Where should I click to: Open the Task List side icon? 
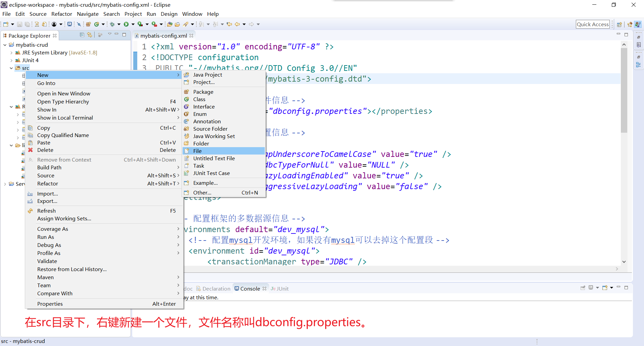point(638,45)
